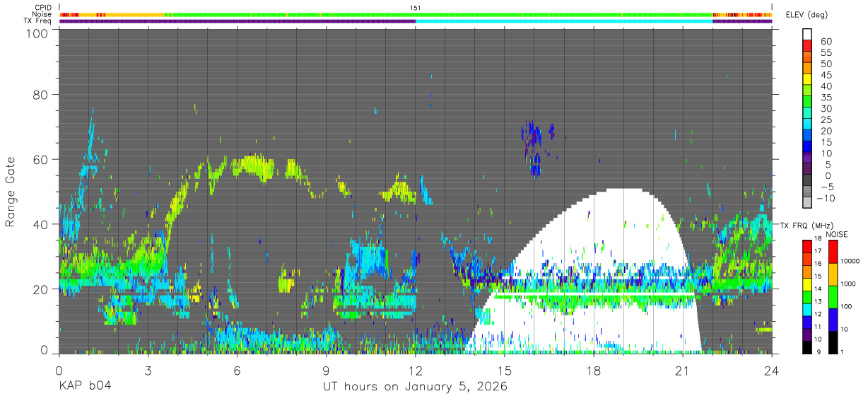
Task: Pick the orange segment of NOISE bar
Action: (833, 274)
